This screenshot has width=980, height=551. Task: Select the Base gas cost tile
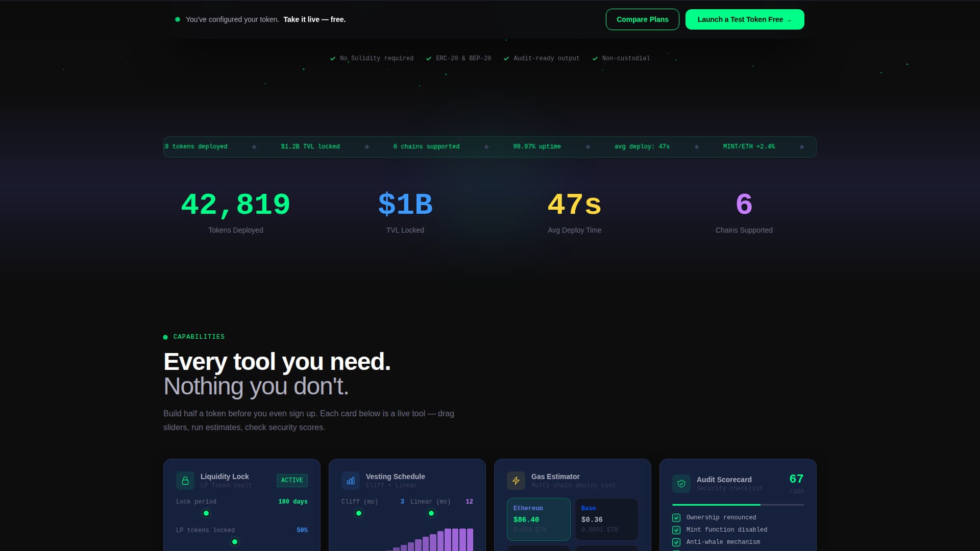point(606,519)
